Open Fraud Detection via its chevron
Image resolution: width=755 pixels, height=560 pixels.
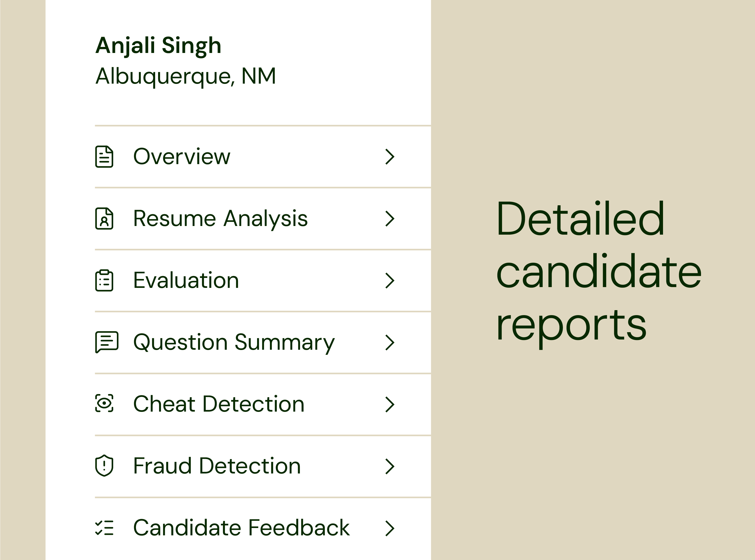pos(390,466)
